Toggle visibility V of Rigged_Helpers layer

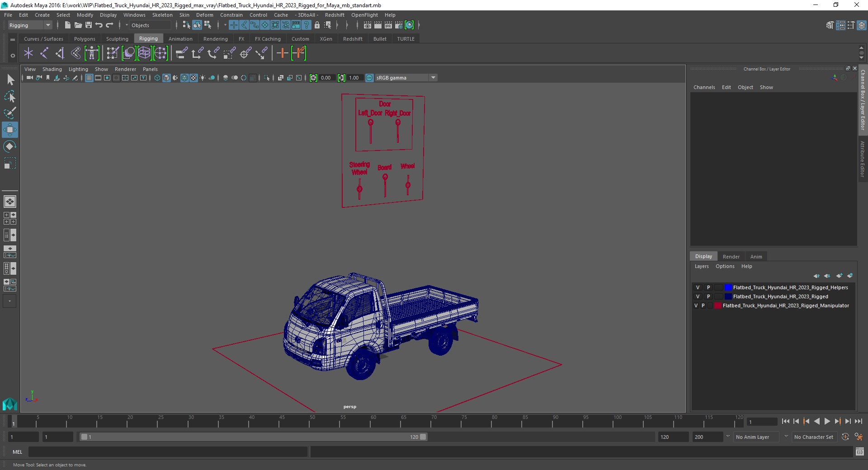[x=698, y=287]
